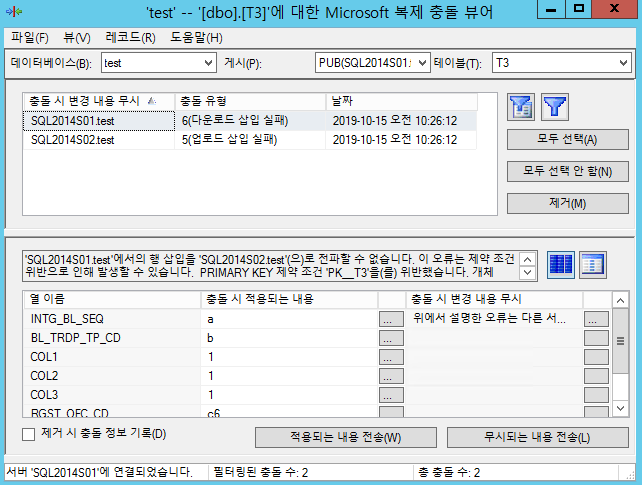The height and width of the screenshot is (485, 642).
Task: Sort by the 충돌 유형 column header
Action: [250, 102]
